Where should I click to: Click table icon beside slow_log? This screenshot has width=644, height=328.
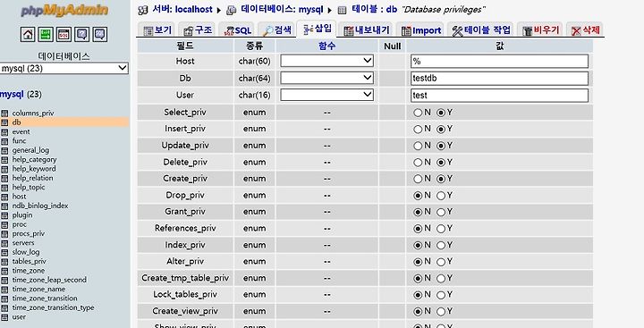[x=4, y=252]
